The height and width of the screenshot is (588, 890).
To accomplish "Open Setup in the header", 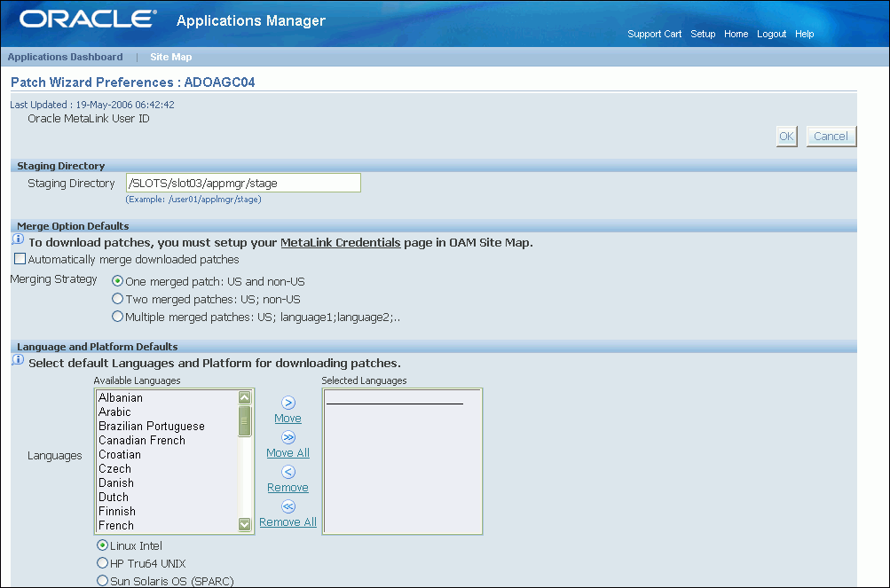I will [703, 34].
